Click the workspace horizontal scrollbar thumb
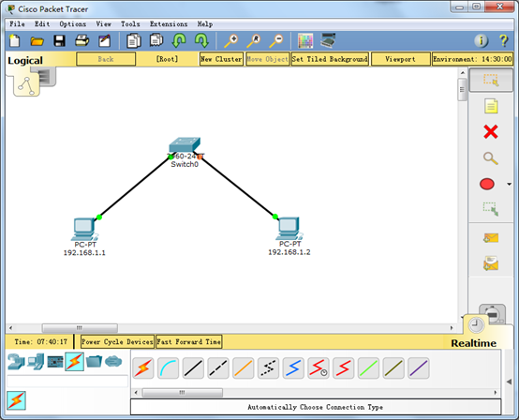Screen dimensions: 519x420 [x=80, y=328]
